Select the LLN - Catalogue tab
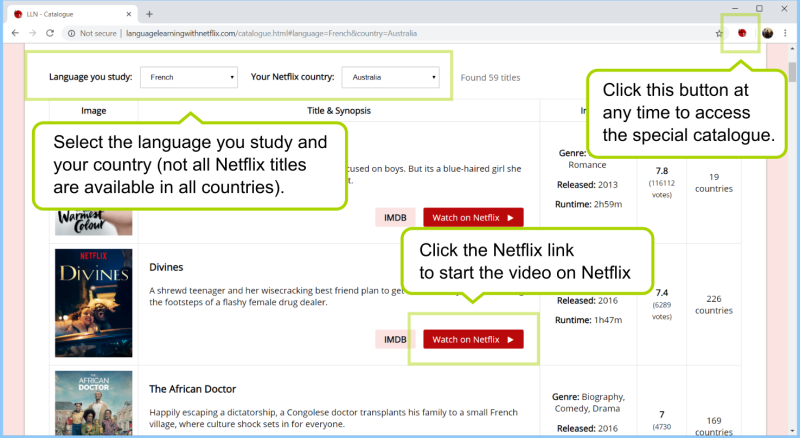800x438 pixels. 71,14
